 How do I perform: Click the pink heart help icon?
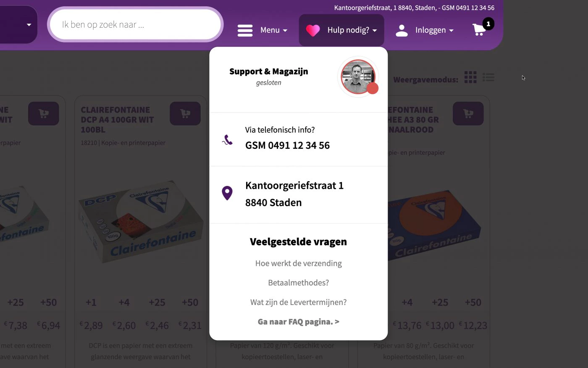pos(313,30)
